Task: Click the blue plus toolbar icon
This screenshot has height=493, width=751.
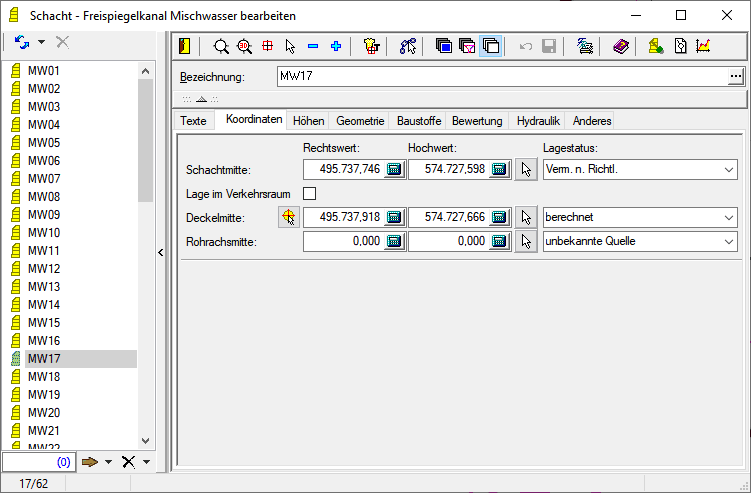Action: (336, 46)
